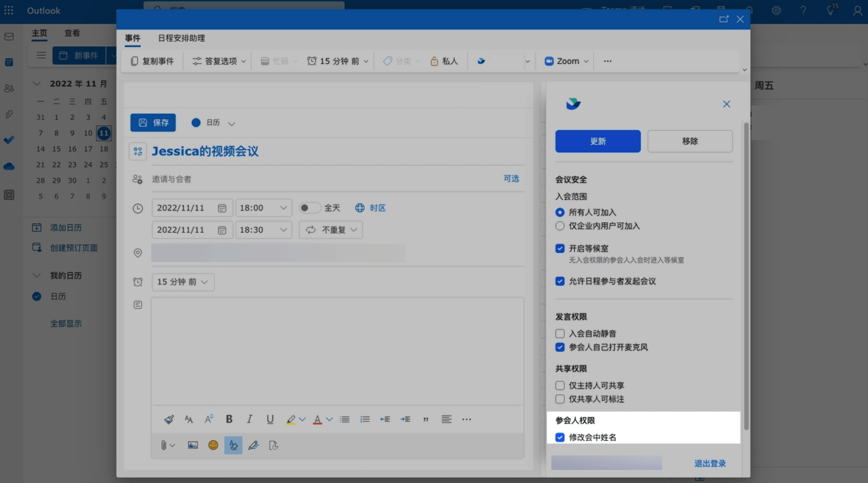The height and width of the screenshot is (483, 868).
Task: Click the pen drawing icon
Action: [253, 445]
